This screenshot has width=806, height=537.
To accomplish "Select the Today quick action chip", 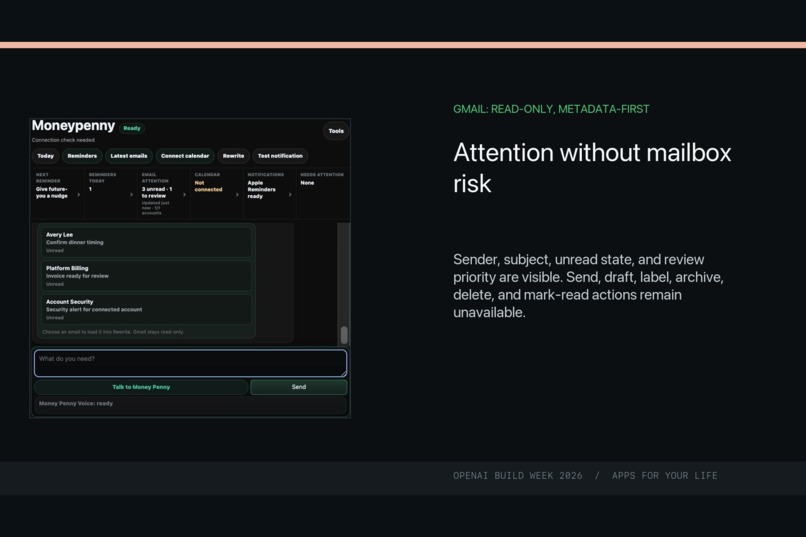I will 45,156.
